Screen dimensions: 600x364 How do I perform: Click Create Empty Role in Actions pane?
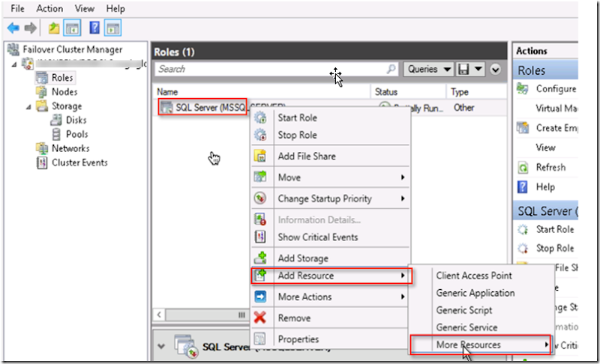[x=556, y=128]
